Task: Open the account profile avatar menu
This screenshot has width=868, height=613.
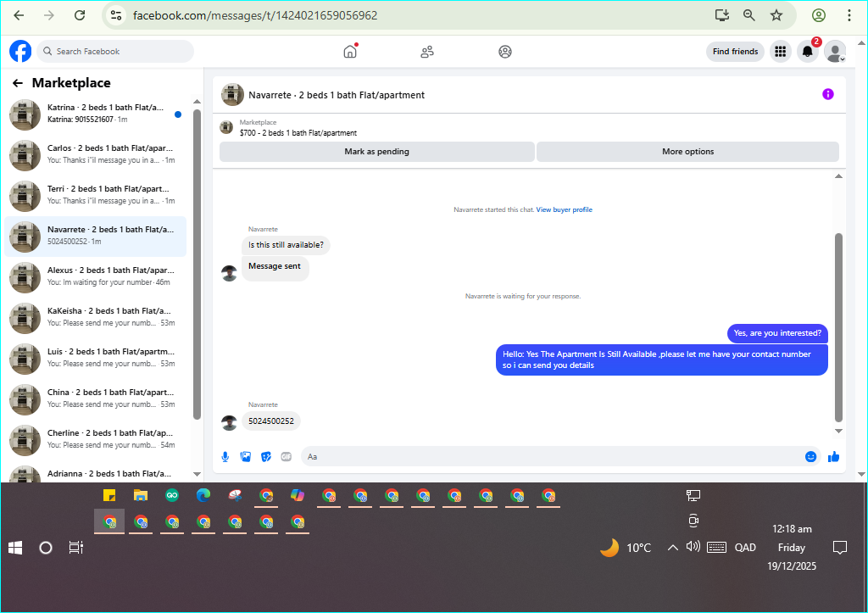Action: [x=835, y=52]
